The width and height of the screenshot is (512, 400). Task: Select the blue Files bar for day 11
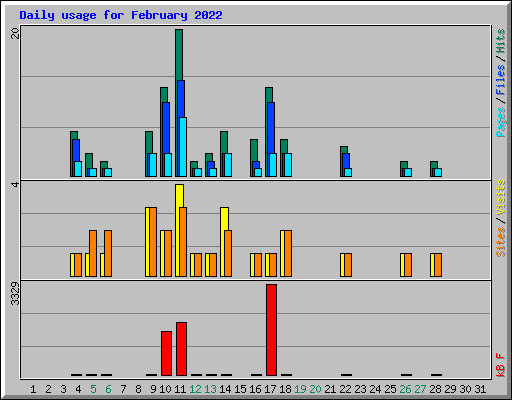point(181,99)
